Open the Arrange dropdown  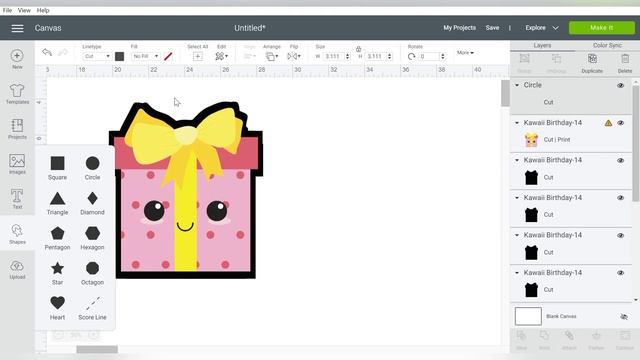point(272,56)
